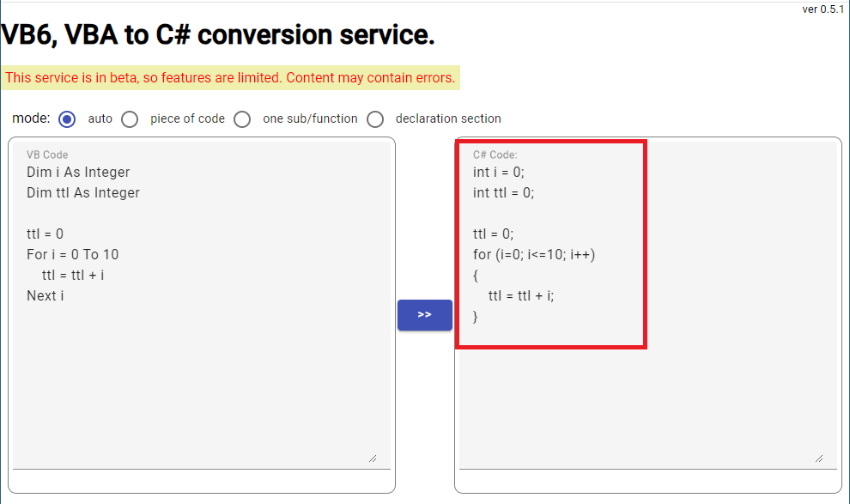Select the auto mode radio button

(67, 119)
